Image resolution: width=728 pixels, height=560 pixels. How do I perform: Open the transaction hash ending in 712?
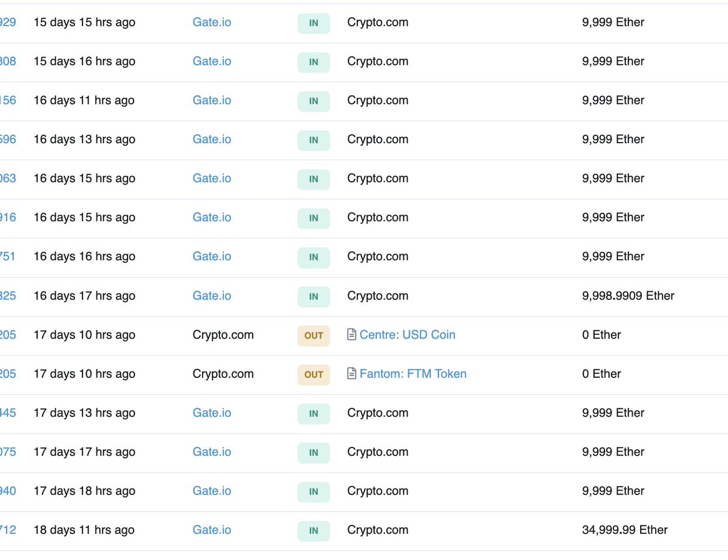pos(8,530)
